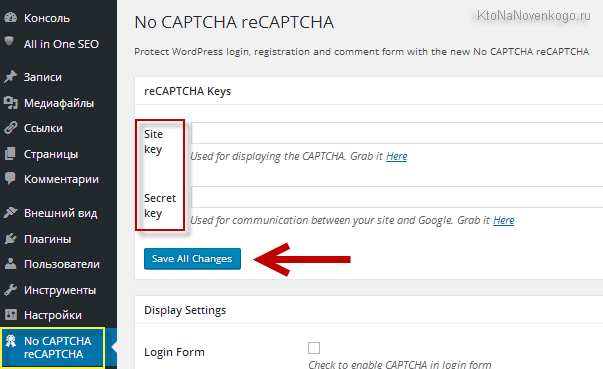The height and width of the screenshot is (369, 603).
Task: Click 'Check to enable CAPTCHA in login form'
Action: click(x=400, y=364)
